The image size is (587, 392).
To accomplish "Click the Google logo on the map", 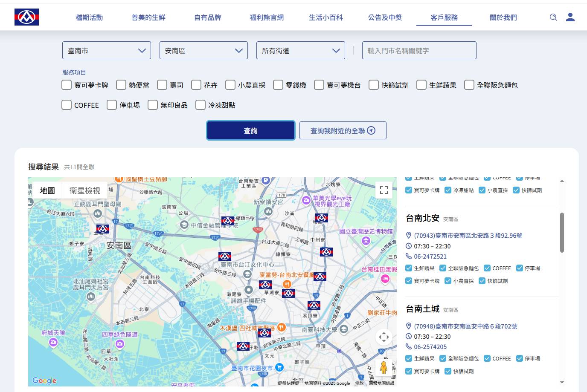I will pos(44,380).
